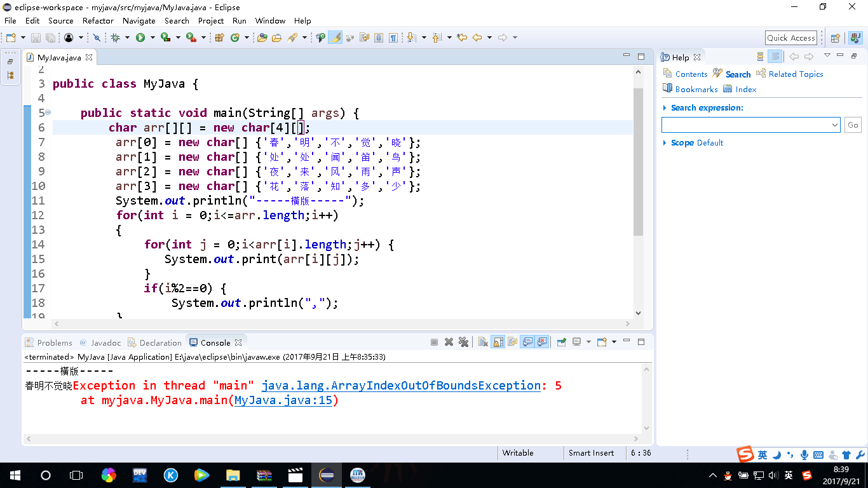Open the Display Selected Console dropdown
Screen dimensions: 868x488
[x=588, y=342]
